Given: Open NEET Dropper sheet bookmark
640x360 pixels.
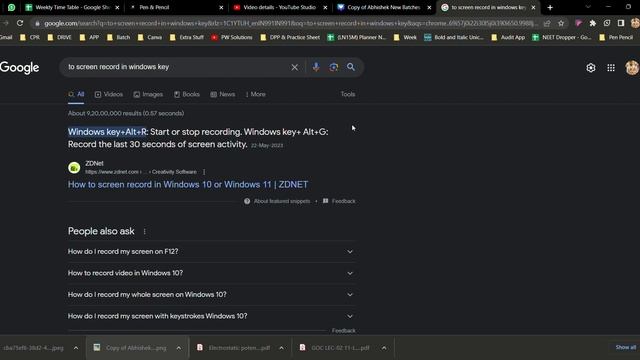Looking at the screenshot, I should (562, 37).
